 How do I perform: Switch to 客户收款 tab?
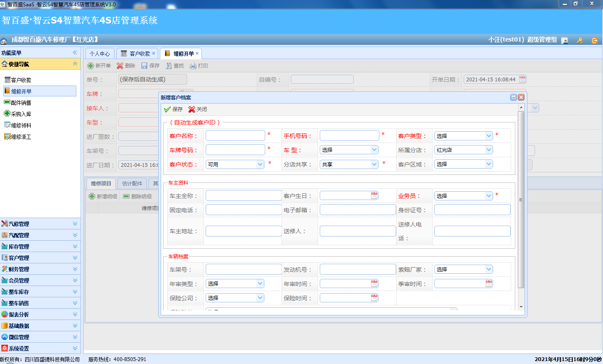tap(137, 54)
